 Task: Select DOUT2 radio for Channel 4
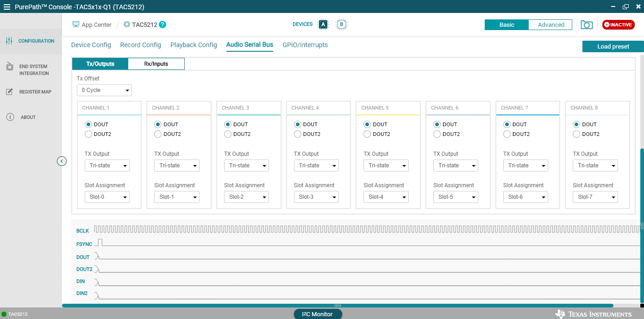tap(298, 134)
